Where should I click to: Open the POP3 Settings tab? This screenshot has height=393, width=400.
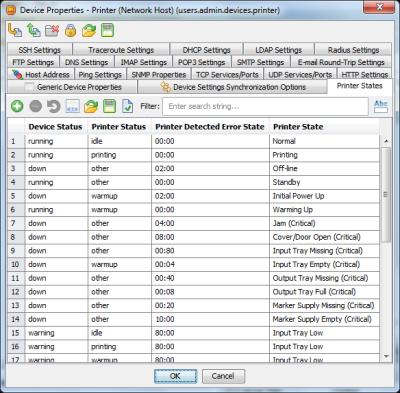click(201, 62)
